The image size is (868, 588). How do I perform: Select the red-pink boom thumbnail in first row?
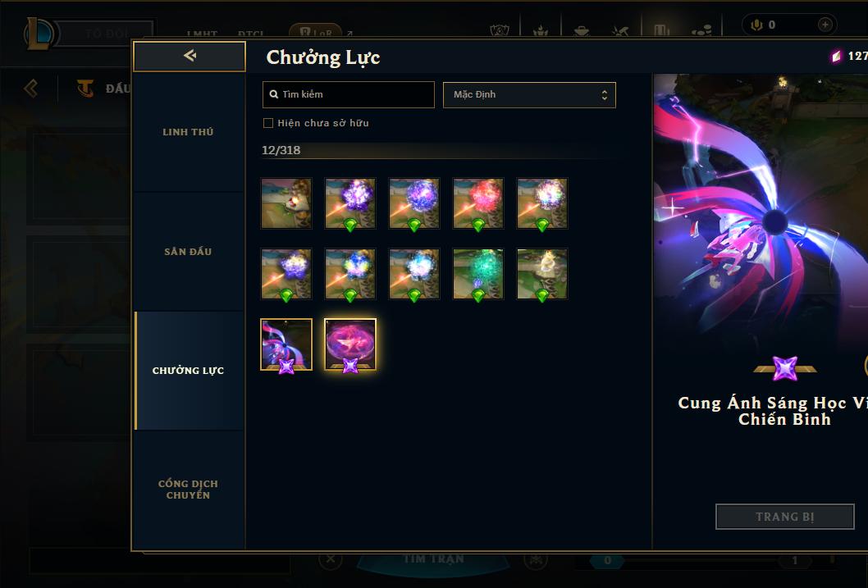click(477, 203)
